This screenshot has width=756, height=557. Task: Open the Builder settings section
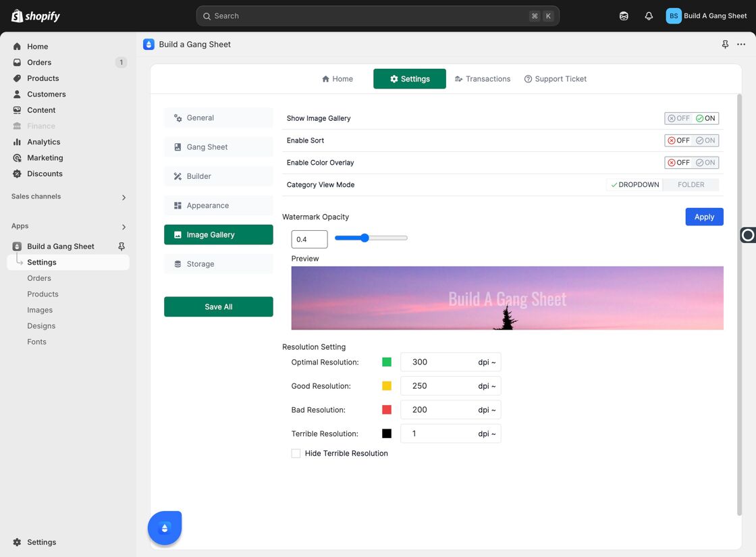coord(219,176)
